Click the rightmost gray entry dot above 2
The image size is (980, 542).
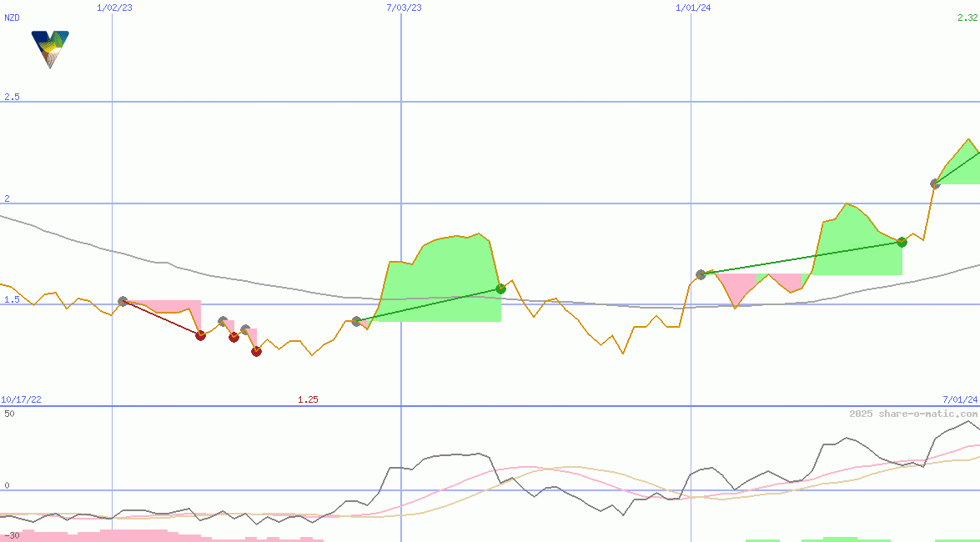pos(935,183)
